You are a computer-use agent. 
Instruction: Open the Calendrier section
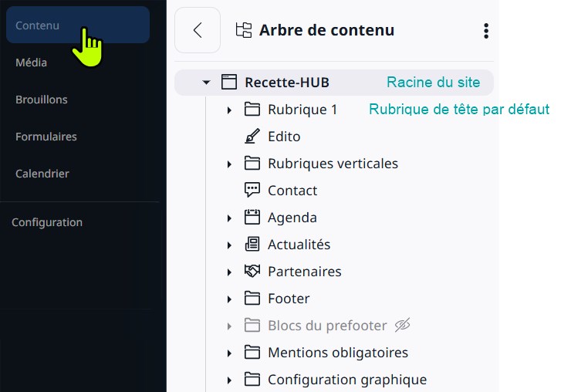[42, 174]
